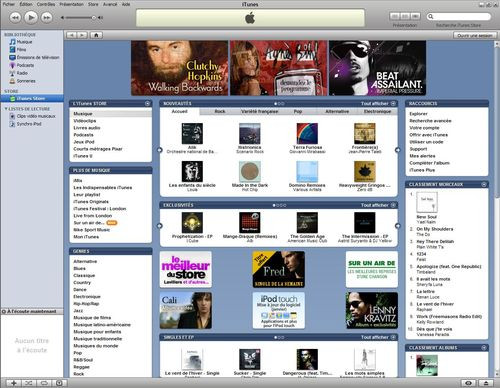Click the Nouveautés page indicator dots
This screenshot has width=500, height=388.
(279, 104)
